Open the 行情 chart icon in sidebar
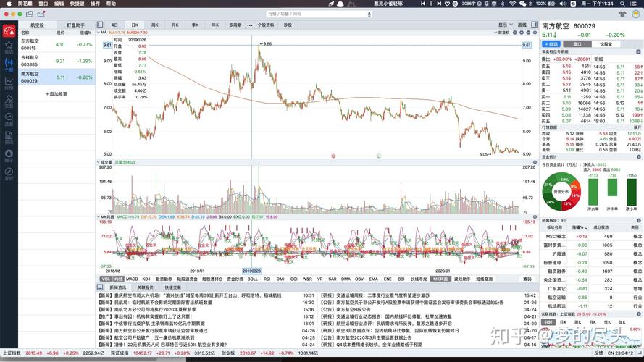The width and height of the screenshot is (644, 362). click(x=9, y=83)
